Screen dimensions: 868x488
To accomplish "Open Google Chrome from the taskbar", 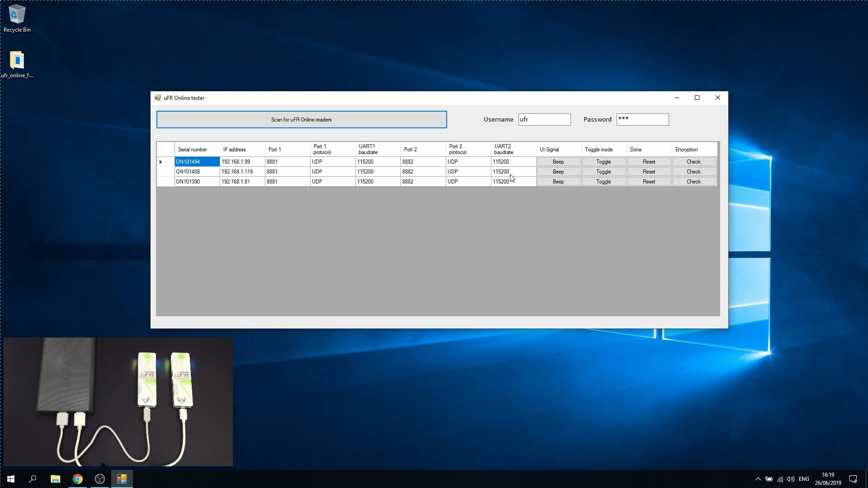I will 77,479.
